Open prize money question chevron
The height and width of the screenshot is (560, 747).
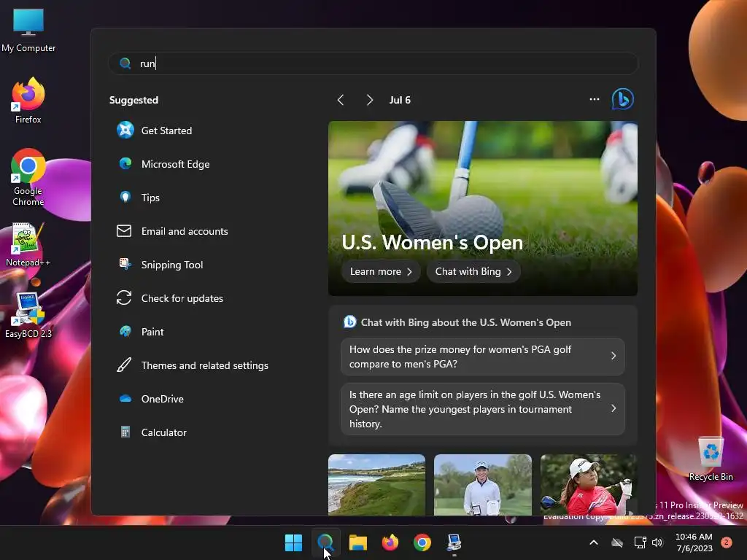pos(613,356)
